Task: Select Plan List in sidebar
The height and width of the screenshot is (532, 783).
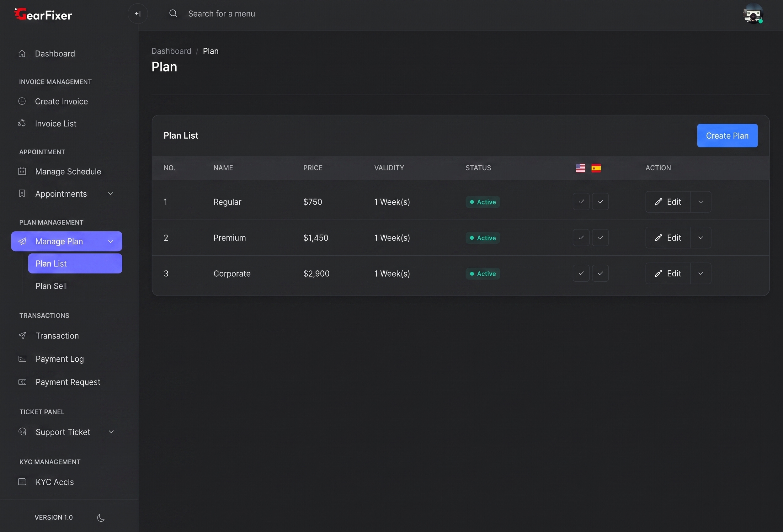Action: click(x=75, y=263)
